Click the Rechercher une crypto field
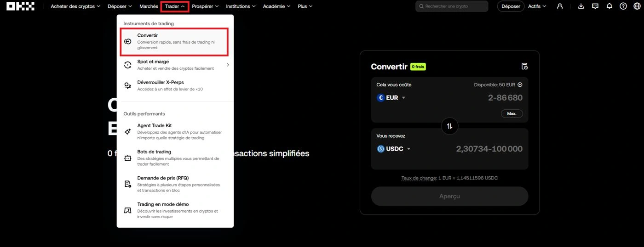This screenshot has height=247, width=644. pos(452,6)
